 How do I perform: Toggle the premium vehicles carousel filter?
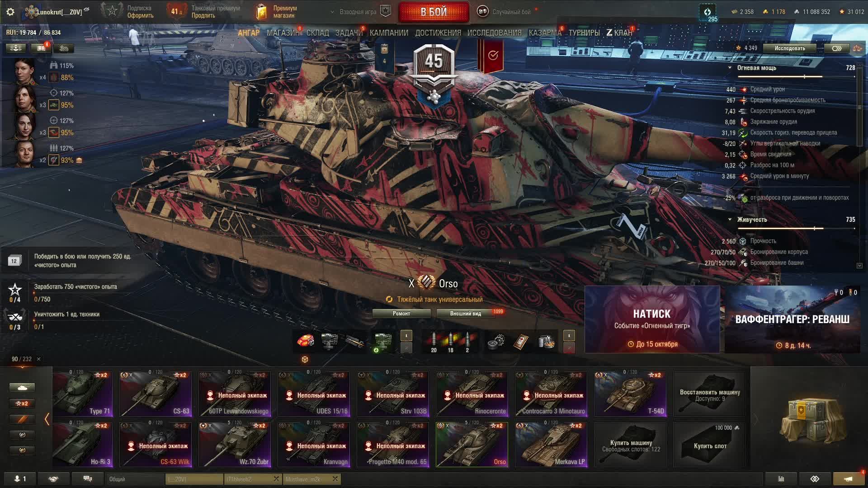pyautogui.click(x=22, y=419)
